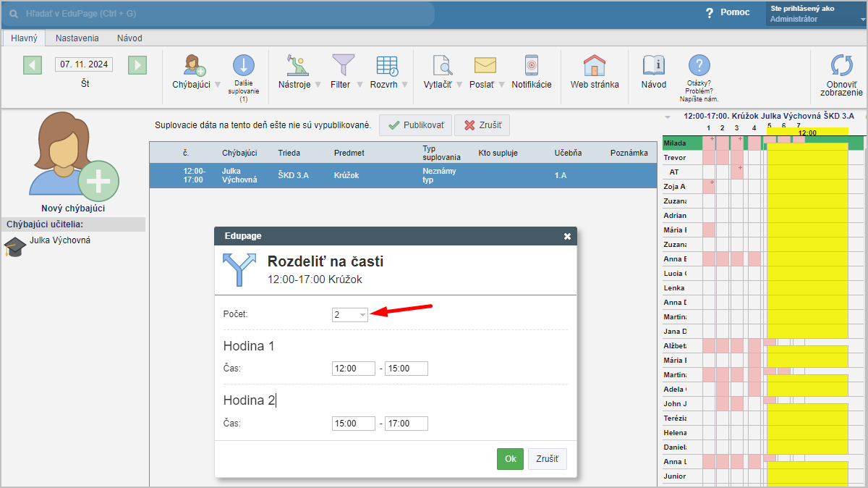
Task: Edit Hodina 2 start time 15:00
Action: (354, 424)
